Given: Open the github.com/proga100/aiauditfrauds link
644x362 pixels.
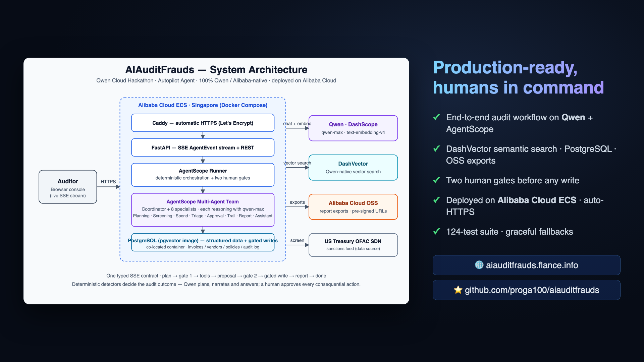Looking at the screenshot, I should click(x=526, y=290).
